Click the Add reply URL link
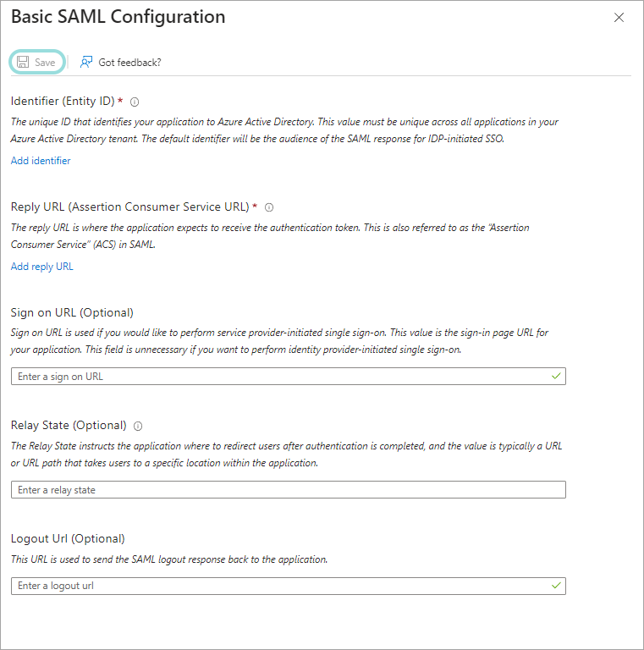The height and width of the screenshot is (650, 644). (x=41, y=267)
